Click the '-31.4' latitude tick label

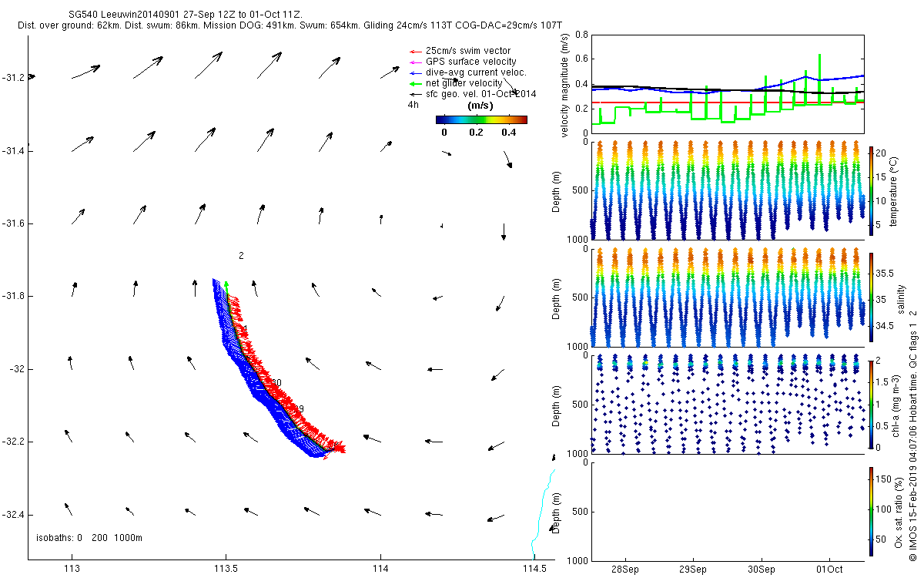coord(13,150)
